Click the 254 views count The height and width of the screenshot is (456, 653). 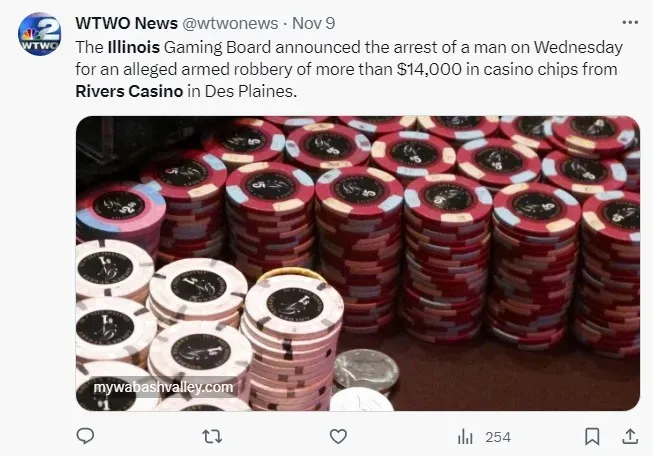[x=498, y=437]
